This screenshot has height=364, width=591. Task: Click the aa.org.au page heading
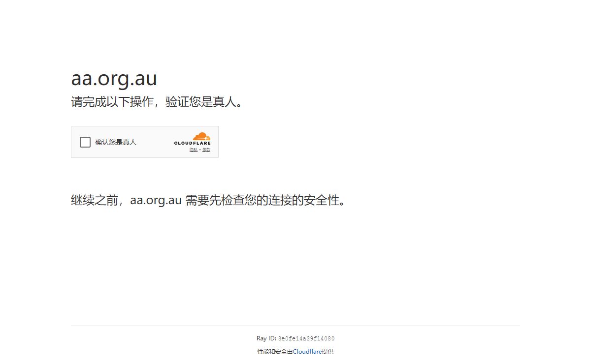point(114,79)
